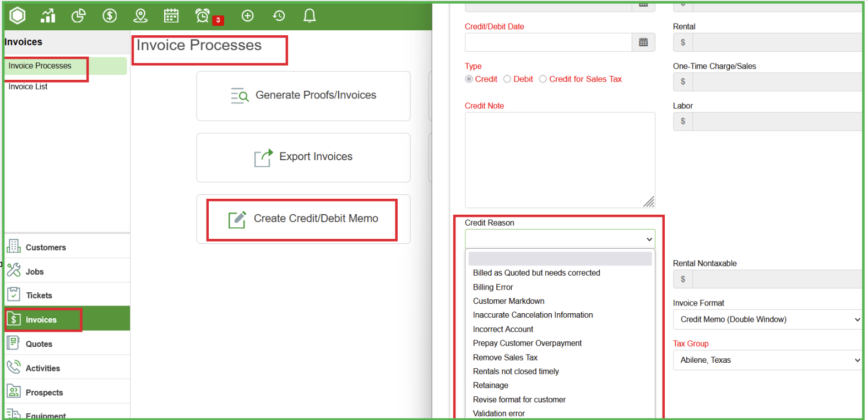Image resolution: width=868 pixels, height=420 pixels.
Task: Choose Prepay Customer Overpayment reason
Action: click(527, 343)
